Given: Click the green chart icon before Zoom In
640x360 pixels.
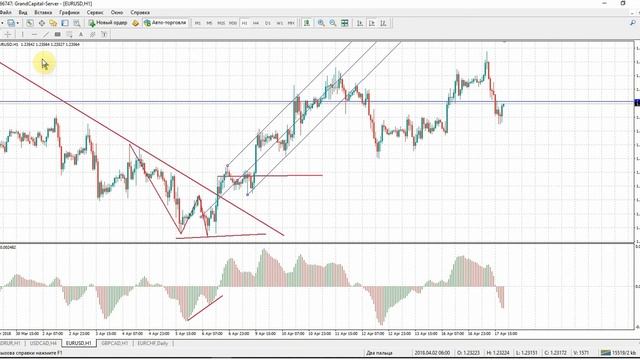Looking at the screenshot, I should pos(307,23).
